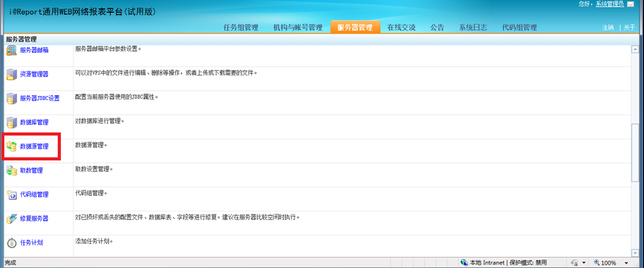Viewport: 644px width, 268px height.
Task: Click the 系统管理员 user link
Action: point(609,4)
